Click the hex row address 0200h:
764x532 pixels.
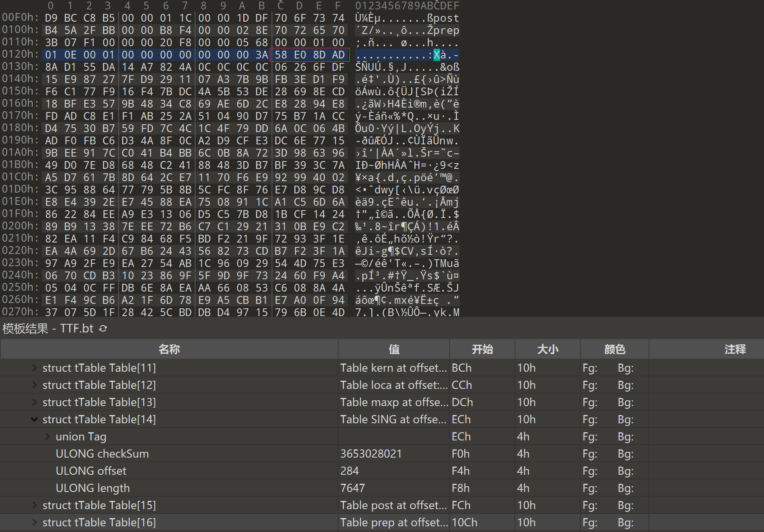(x=20, y=226)
